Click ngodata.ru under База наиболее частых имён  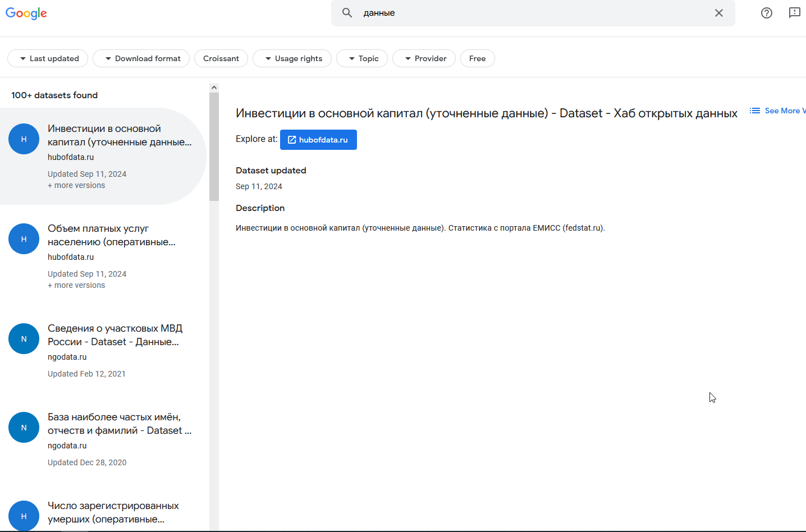[67, 446]
